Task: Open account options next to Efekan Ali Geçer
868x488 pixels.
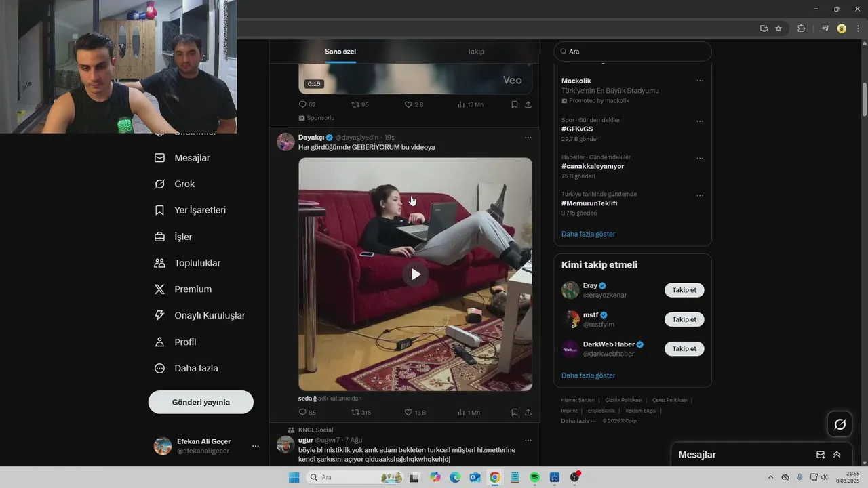Action: [256, 446]
